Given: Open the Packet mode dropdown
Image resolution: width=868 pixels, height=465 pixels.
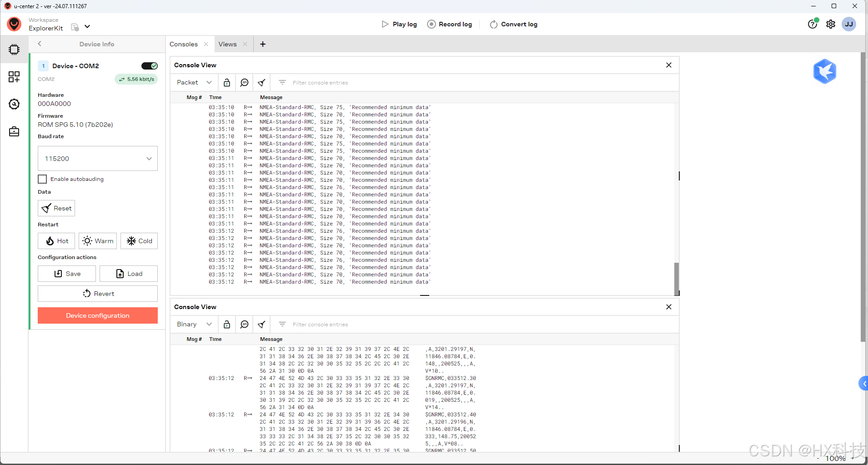Looking at the screenshot, I should pyautogui.click(x=194, y=82).
